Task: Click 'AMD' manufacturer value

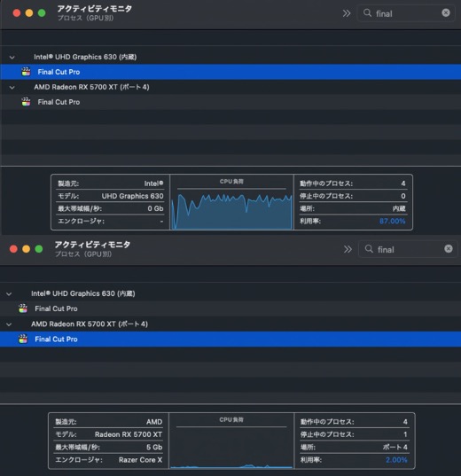Action: coord(154,422)
